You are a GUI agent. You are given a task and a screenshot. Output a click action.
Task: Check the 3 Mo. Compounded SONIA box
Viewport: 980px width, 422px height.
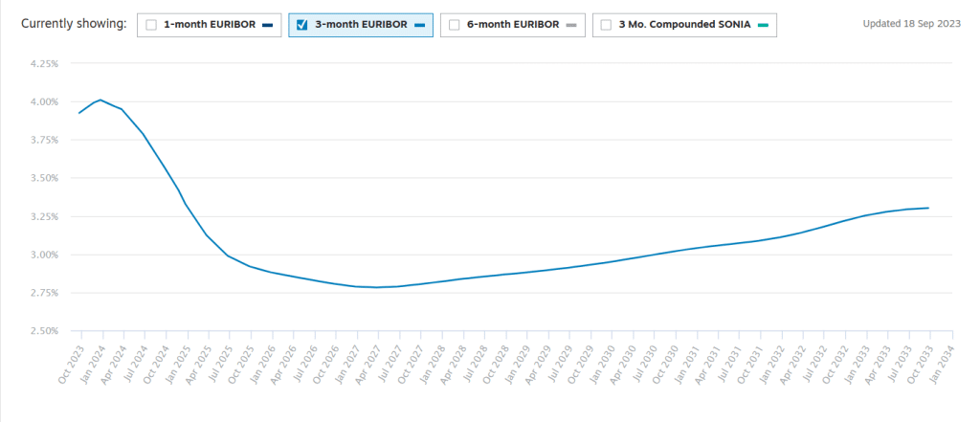click(607, 25)
